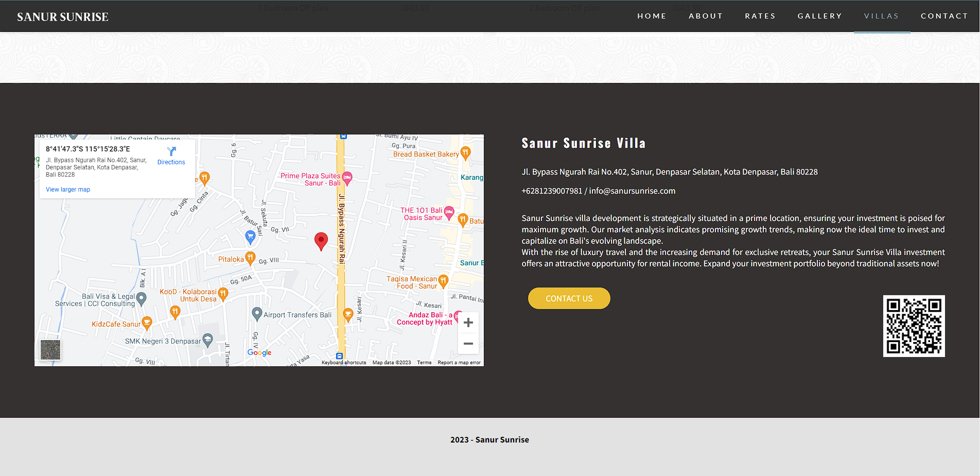Click the Prime Plaza Suites hotel pin
980x476 pixels.
(x=347, y=178)
